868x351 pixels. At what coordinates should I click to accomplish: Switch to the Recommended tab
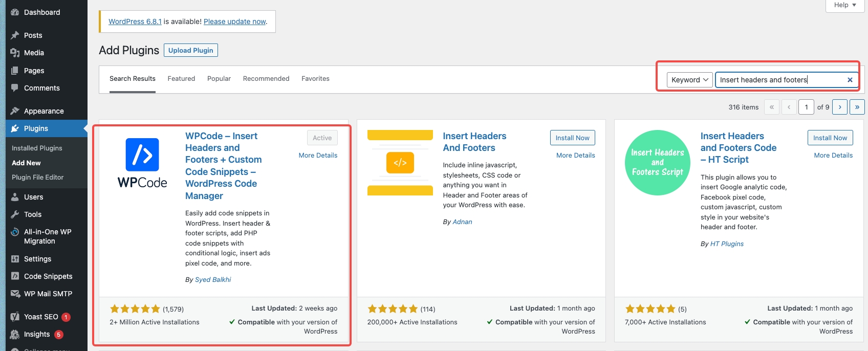point(266,79)
